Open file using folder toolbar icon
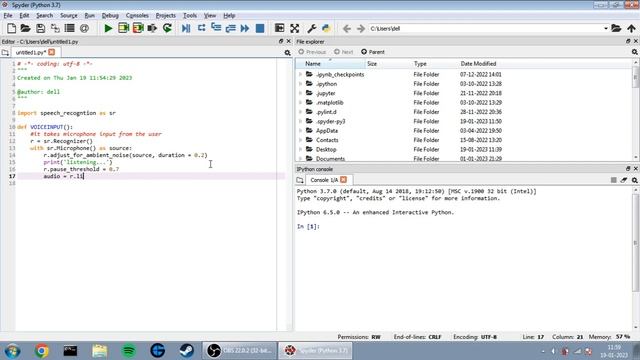 (25, 28)
